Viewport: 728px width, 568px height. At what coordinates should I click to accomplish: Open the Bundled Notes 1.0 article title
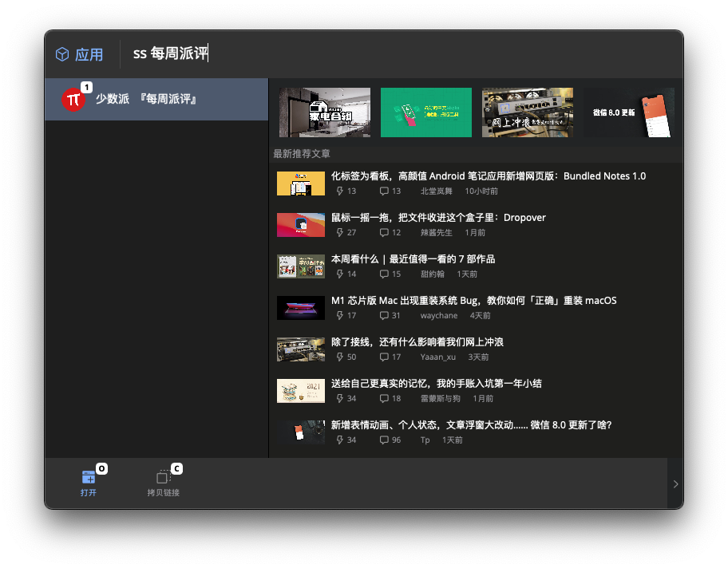point(489,176)
